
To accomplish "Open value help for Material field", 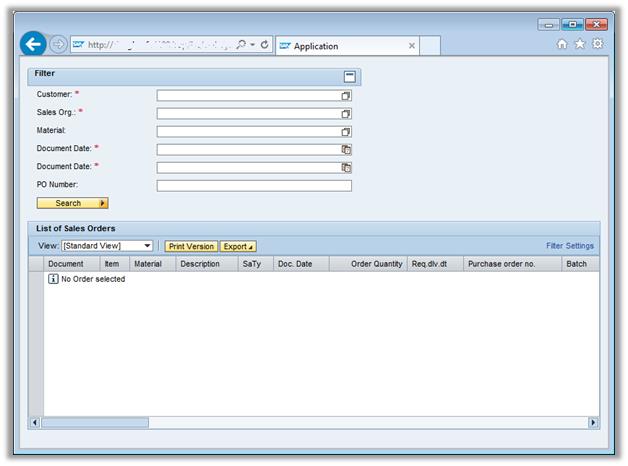I will click(x=346, y=132).
